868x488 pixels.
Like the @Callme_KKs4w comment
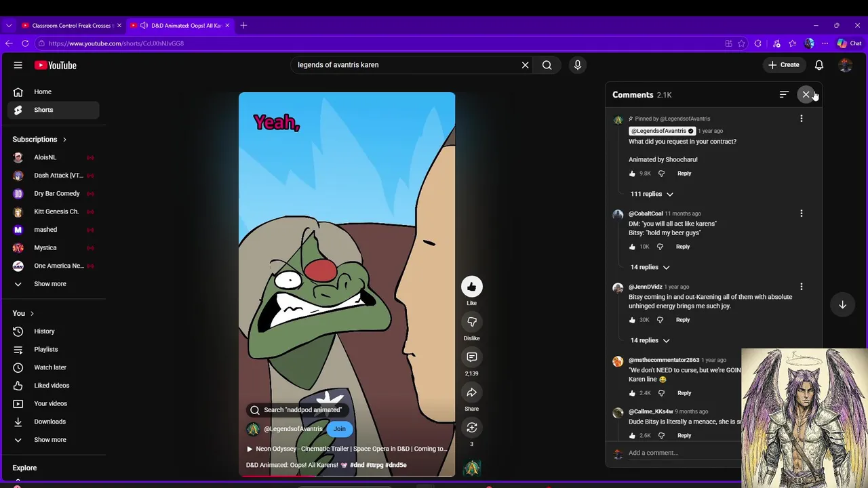click(x=632, y=436)
